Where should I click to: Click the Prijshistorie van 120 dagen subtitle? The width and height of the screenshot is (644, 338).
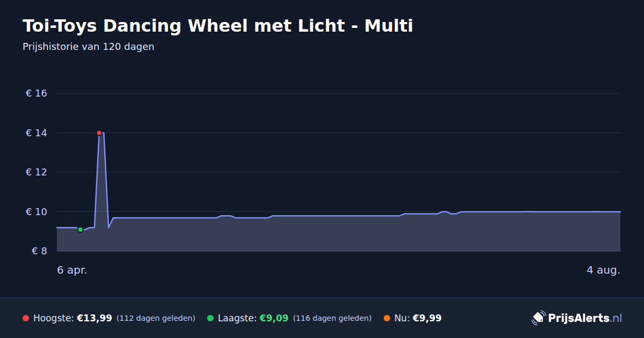click(x=89, y=47)
